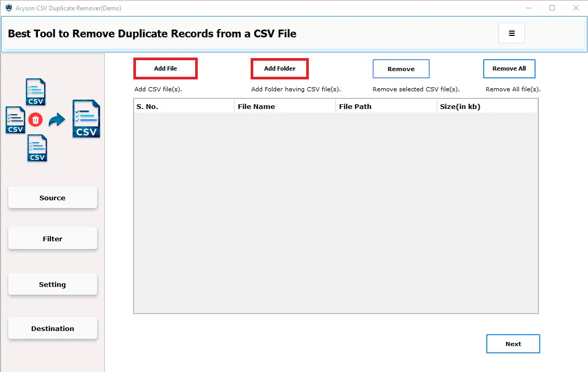The width and height of the screenshot is (588, 372).
Task: Click the large CSV file icon in sidebar
Action: click(86, 119)
